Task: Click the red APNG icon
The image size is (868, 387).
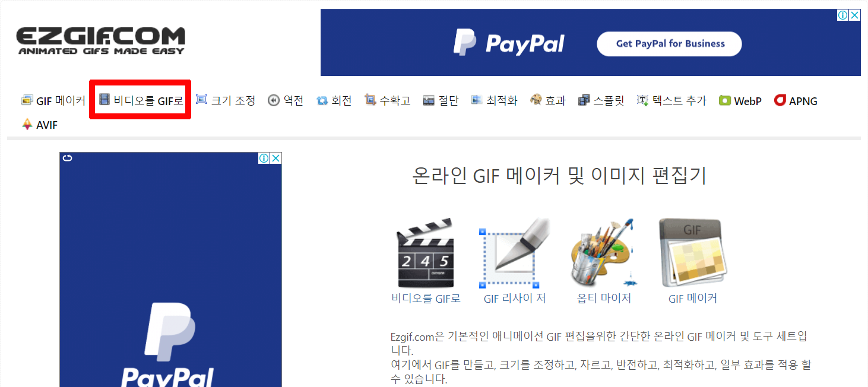Action: pos(780,100)
